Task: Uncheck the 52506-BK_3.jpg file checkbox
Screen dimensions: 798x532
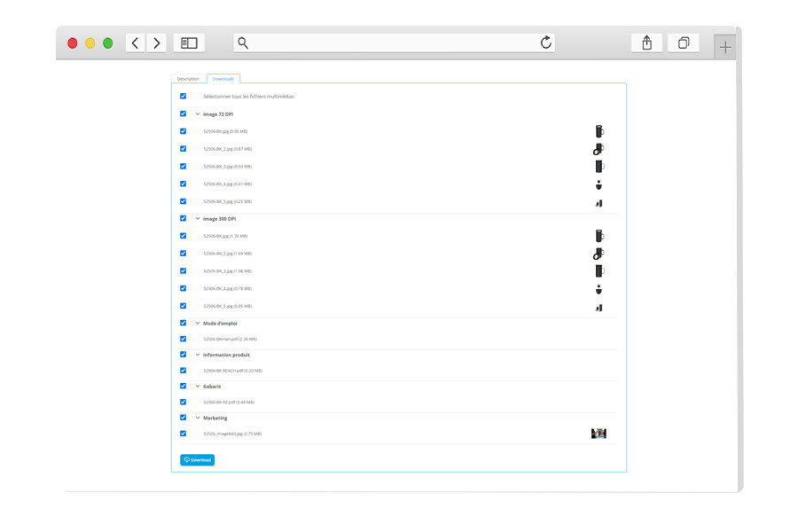Action: click(184, 167)
